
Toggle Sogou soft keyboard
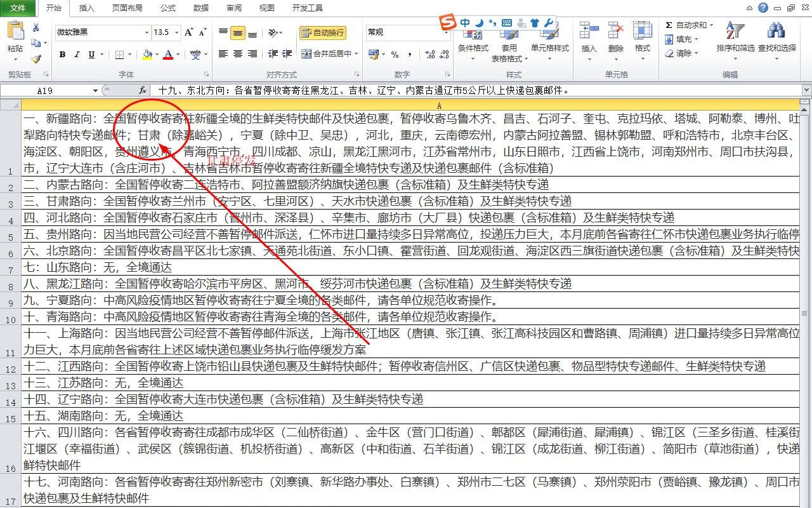(x=507, y=23)
